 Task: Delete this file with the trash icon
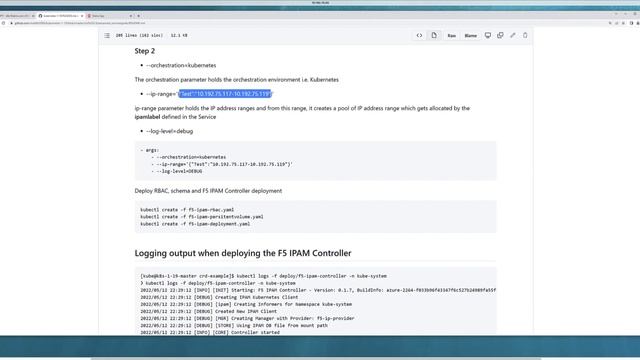[525, 36]
